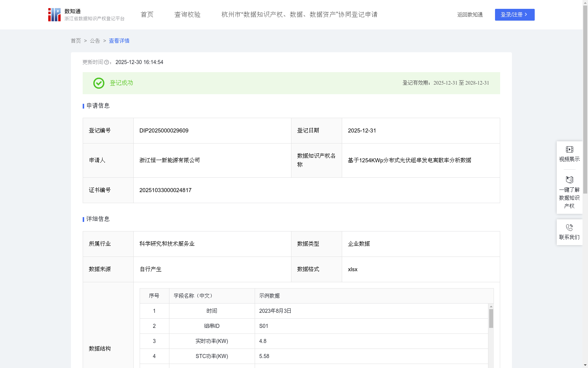Open the 视频展示 video icon
Screen dimensions: 588x368
[569, 149]
